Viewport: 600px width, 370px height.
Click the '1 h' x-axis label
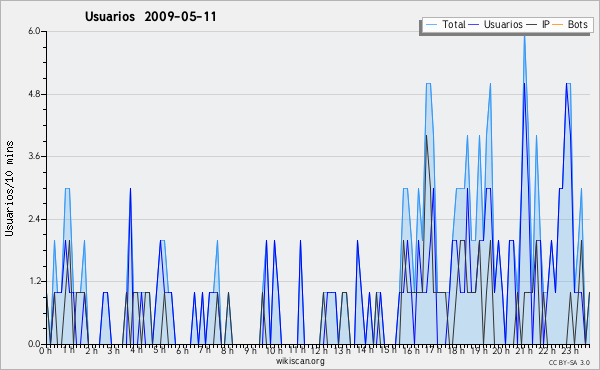tap(68, 350)
